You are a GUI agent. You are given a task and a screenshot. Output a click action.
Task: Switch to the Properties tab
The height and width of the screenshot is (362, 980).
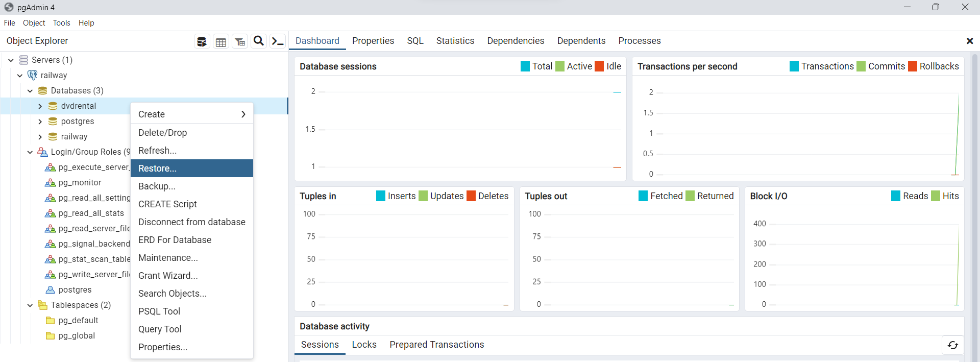pyautogui.click(x=373, y=41)
